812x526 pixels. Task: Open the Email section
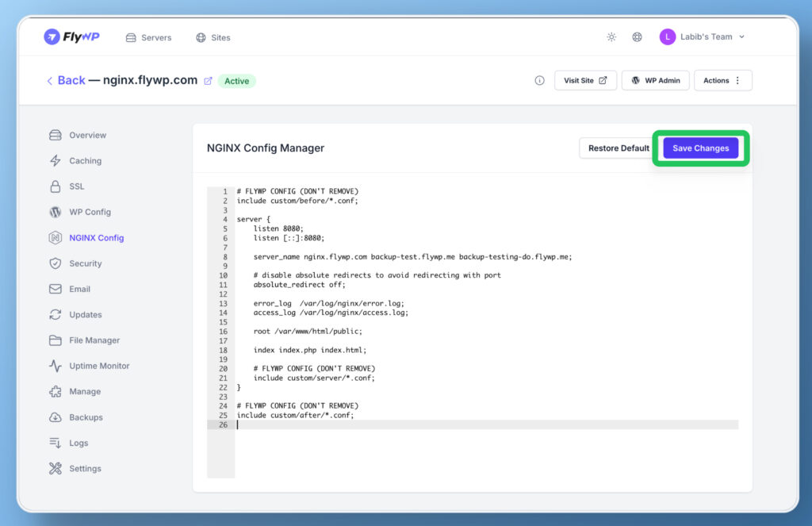tap(79, 289)
